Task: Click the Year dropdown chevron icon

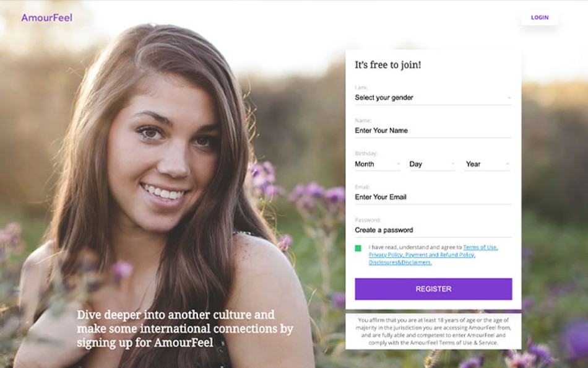Action: 508,164
